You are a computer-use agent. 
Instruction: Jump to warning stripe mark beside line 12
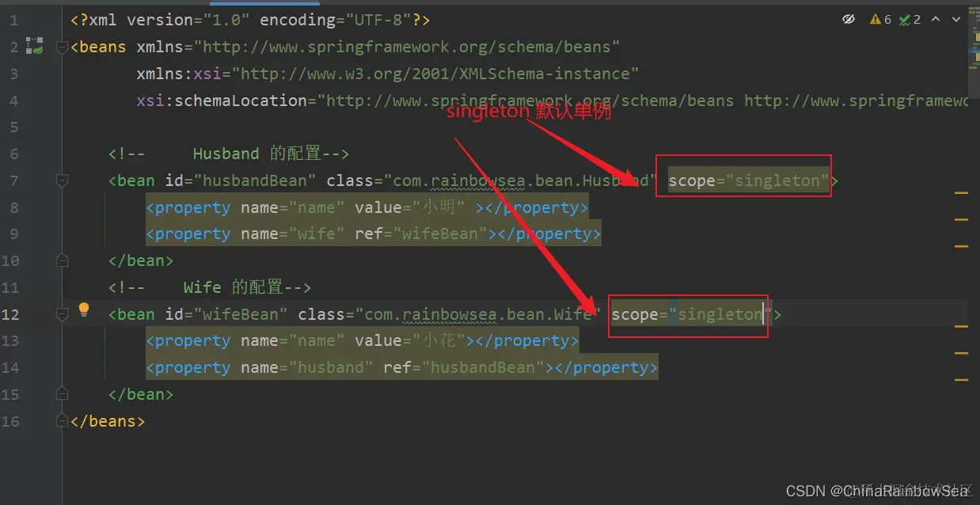click(x=961, y=326)
